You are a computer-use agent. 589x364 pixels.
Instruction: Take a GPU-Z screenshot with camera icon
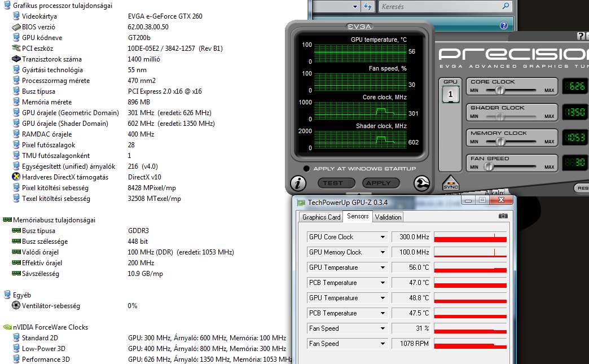[x=503, y=216]
